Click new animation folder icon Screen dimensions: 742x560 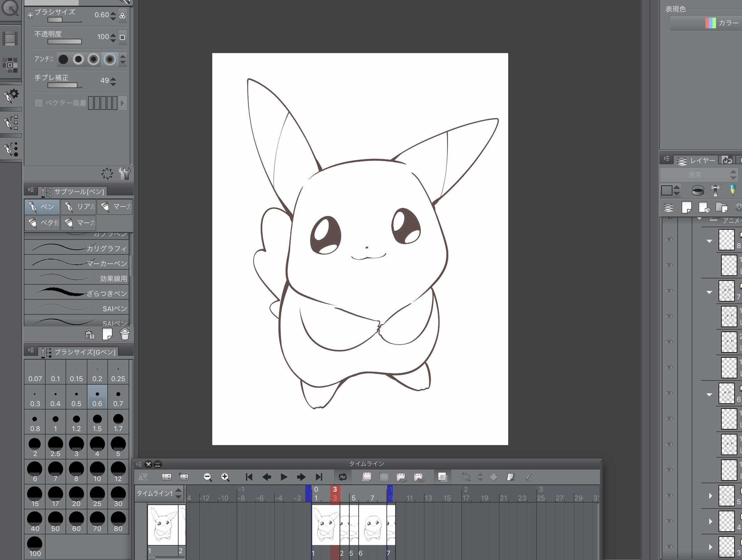367,477
